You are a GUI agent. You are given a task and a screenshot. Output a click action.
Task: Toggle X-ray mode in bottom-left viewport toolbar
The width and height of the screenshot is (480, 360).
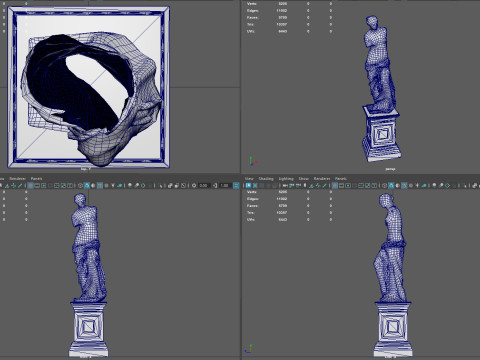[x=170, y=185]
